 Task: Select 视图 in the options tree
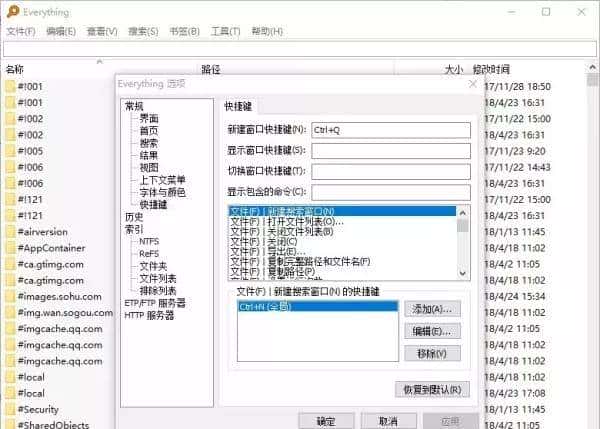click(149, 168)
